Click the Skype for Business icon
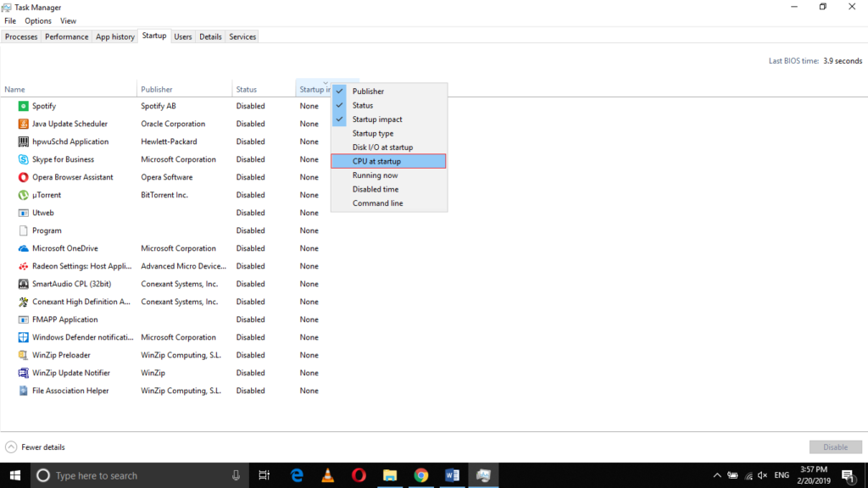Screen dimensions: 868x488 tap(23, 159)
